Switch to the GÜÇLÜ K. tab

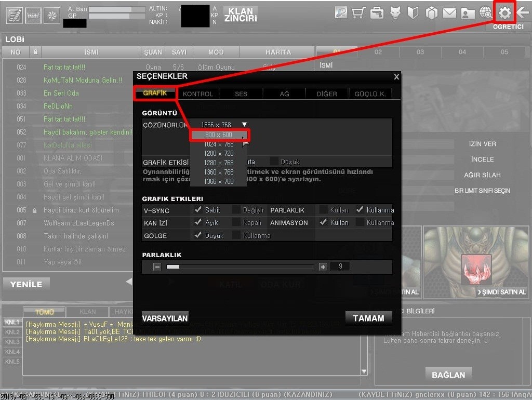[x=370, y=94]
